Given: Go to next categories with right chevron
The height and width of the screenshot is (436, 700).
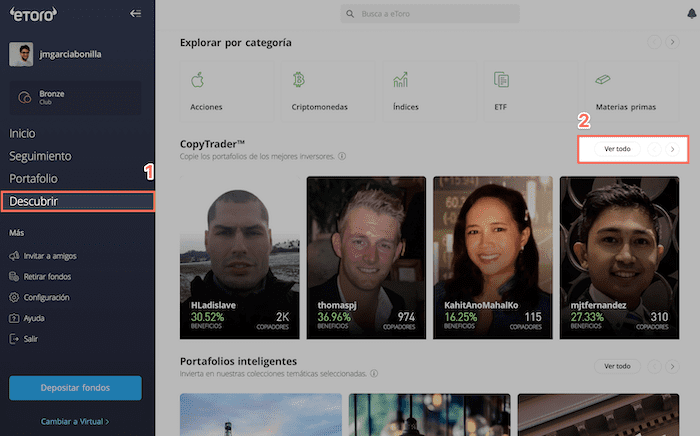Looking at the screenshot, I should 672,42.
